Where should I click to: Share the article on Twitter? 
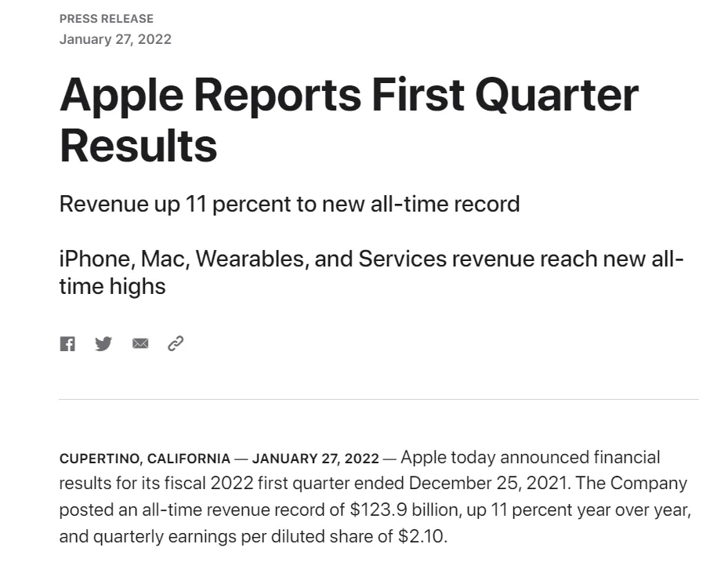(x=103, y=343)
